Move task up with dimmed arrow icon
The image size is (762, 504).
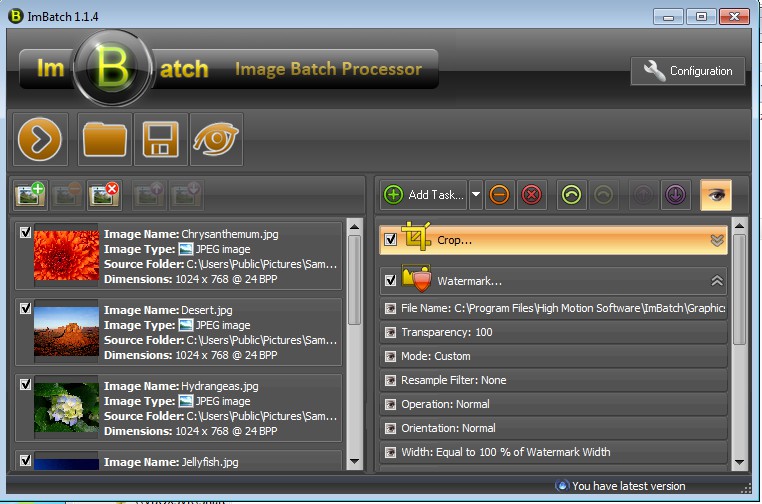(x=643, y=195)
